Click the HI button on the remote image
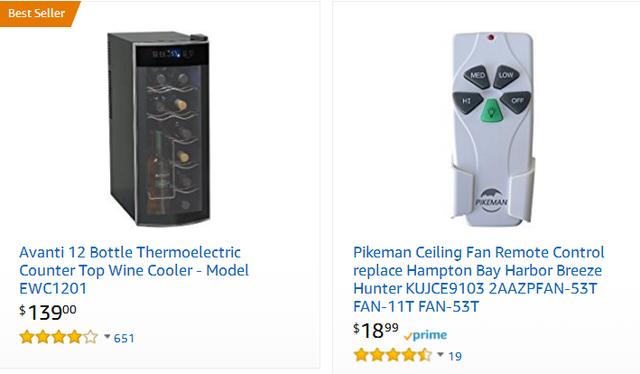Image resolution: width=640 pixels, height=374 pixels. point(468,101)
